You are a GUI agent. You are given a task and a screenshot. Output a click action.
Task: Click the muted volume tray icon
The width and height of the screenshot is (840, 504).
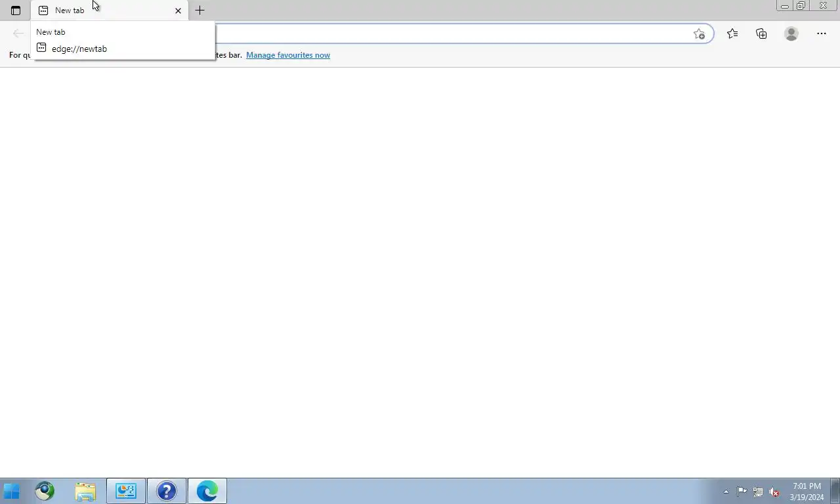pyautogui.click(x=774, y=492)
